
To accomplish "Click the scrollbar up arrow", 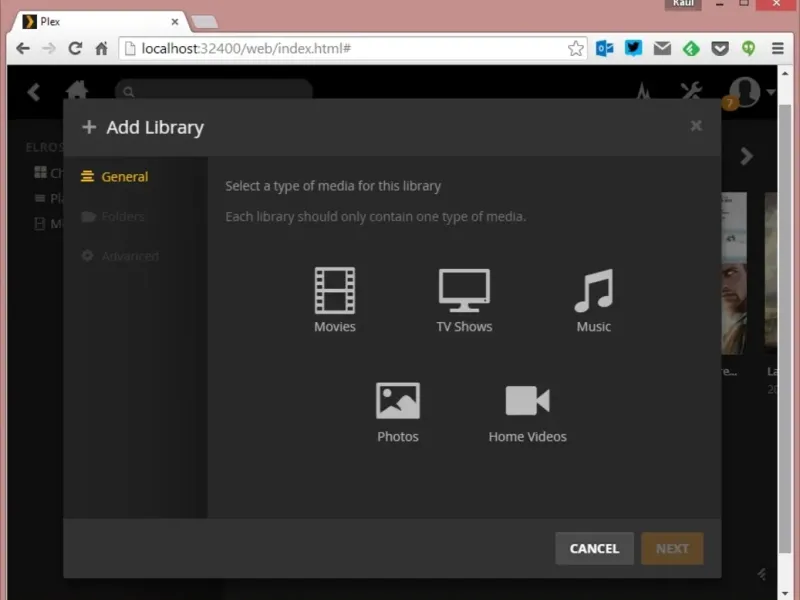I will coord(785,73).
